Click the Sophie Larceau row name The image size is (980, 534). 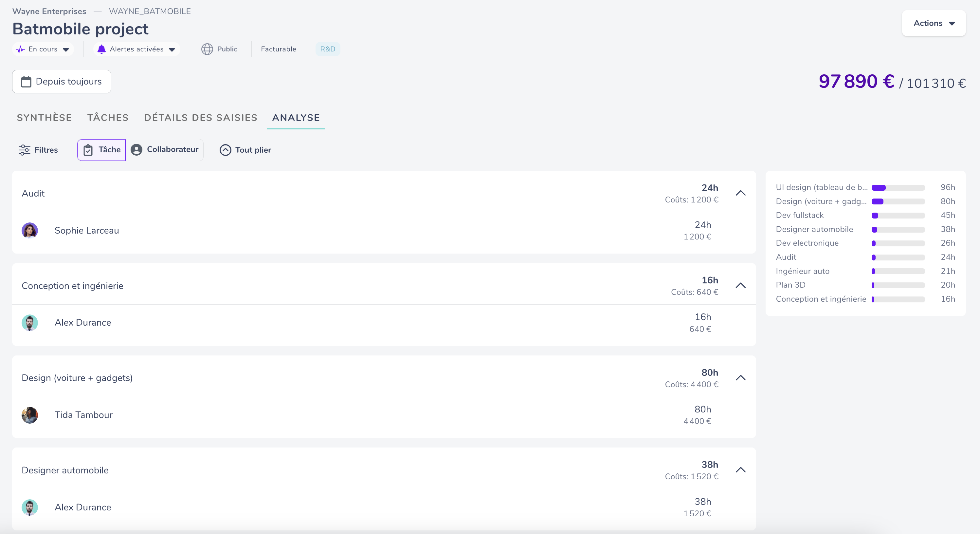coord(87,230)
